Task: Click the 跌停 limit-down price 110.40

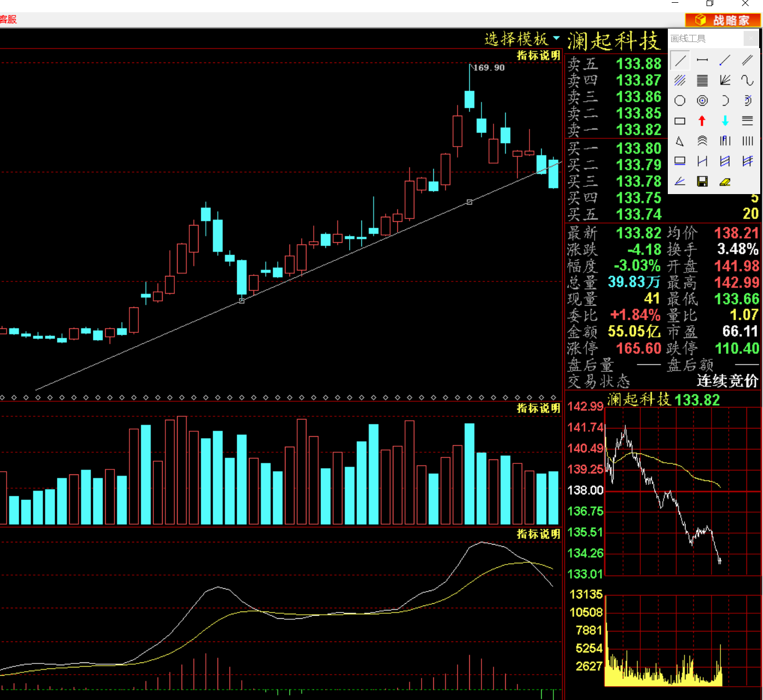Action: pos(737,348)
